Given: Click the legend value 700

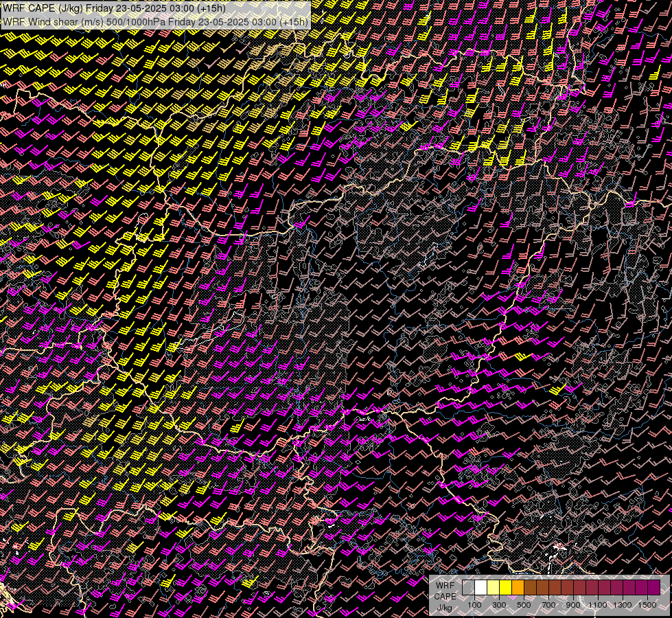Looking at the screenshot, I should pyautogui.click(x=548, y=605).
